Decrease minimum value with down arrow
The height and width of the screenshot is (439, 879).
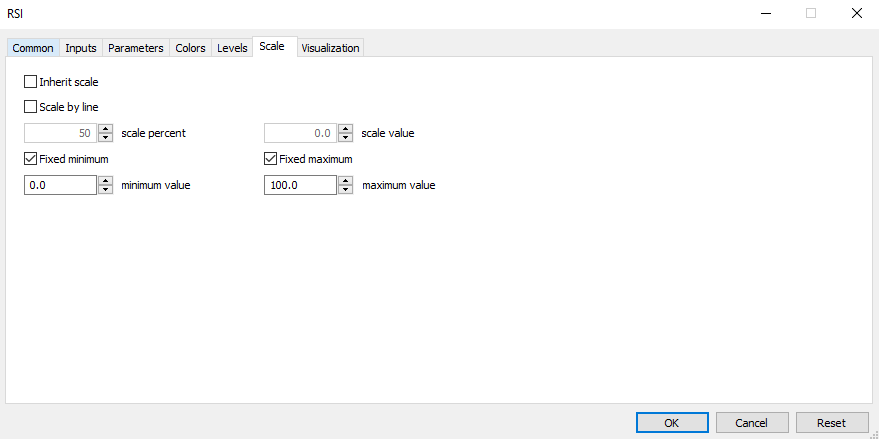click(x=105, y=190)
